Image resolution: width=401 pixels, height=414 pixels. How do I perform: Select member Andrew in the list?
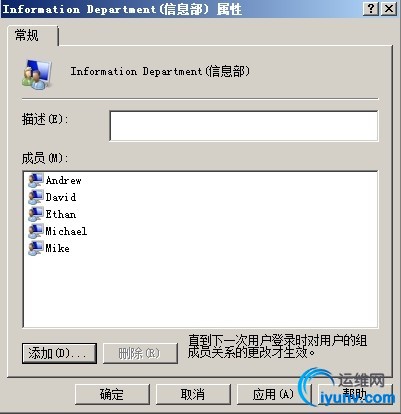pos(63,180)
